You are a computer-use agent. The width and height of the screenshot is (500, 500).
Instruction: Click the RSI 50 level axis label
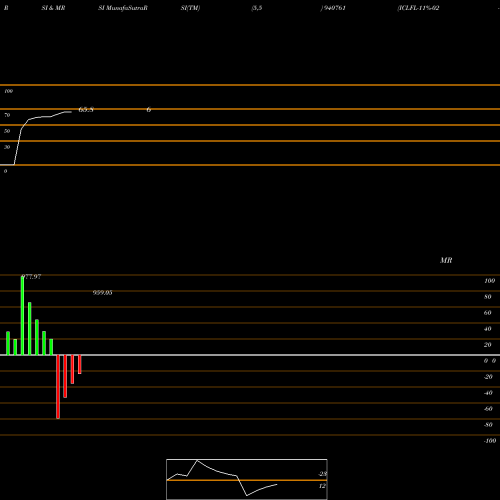[x=7, y=131]
